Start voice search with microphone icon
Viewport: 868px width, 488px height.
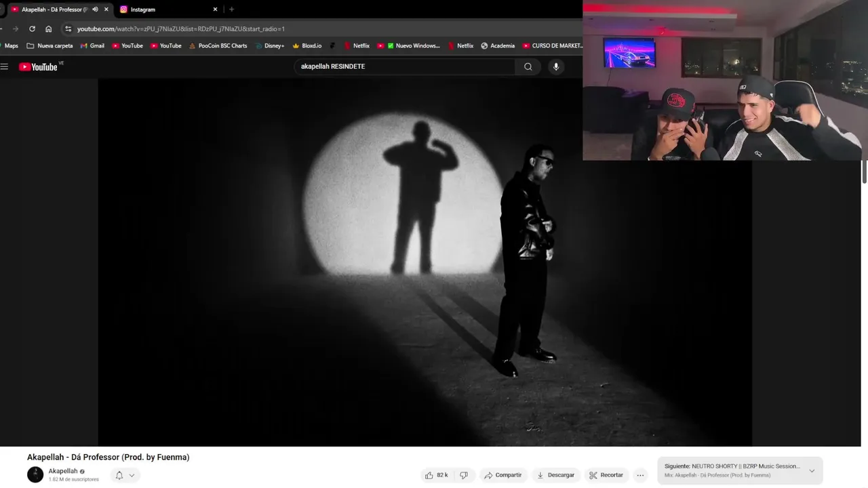click(x=556, y=66)
